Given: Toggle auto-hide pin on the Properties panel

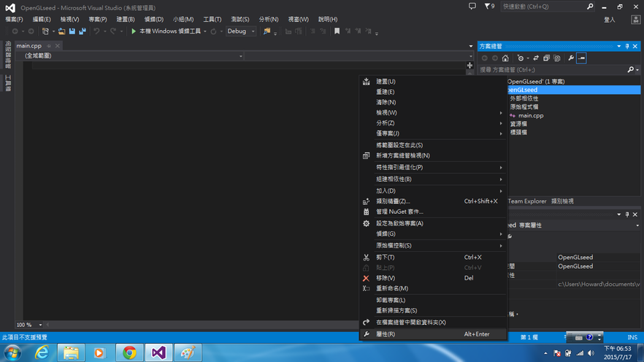Looking at the screenshot, I should pos(627,215).
